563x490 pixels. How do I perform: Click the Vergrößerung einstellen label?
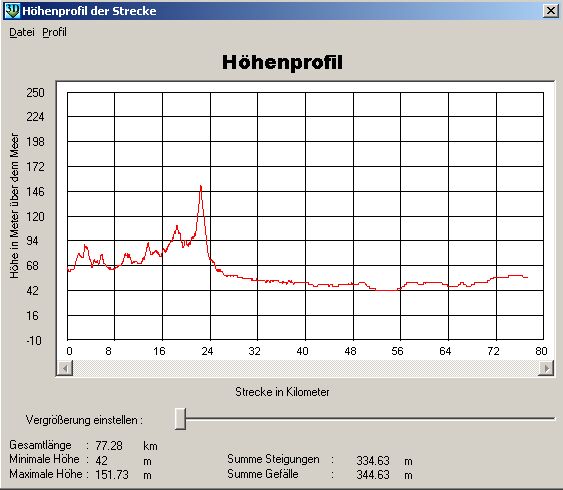(84, 420)
